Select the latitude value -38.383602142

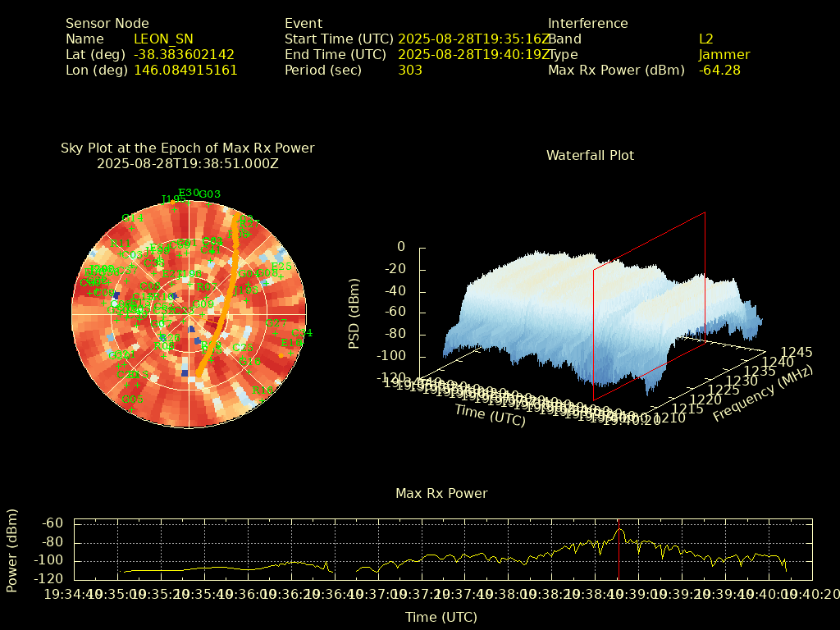184,54
